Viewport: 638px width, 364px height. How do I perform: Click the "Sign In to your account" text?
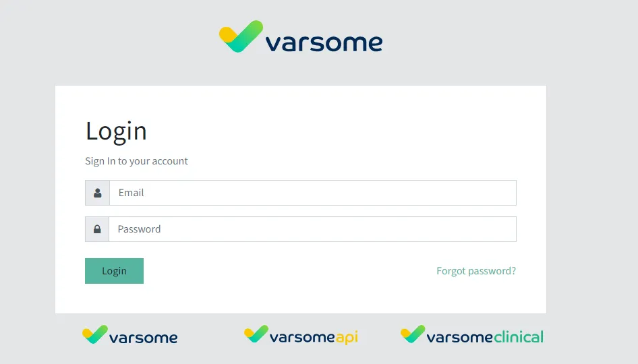(136, 161)
